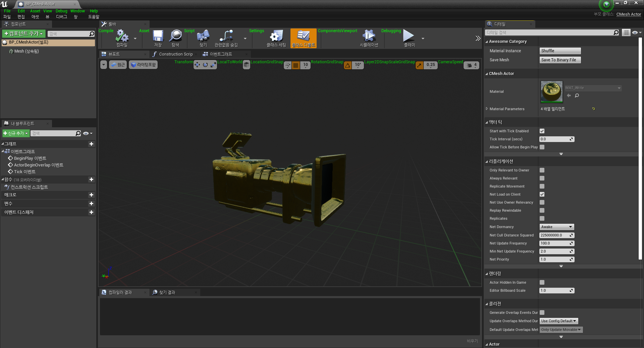644x348 pixels.
Task: Hide unrelated nodes with 관련없음 숨김 icon
Action: (226, 38)
